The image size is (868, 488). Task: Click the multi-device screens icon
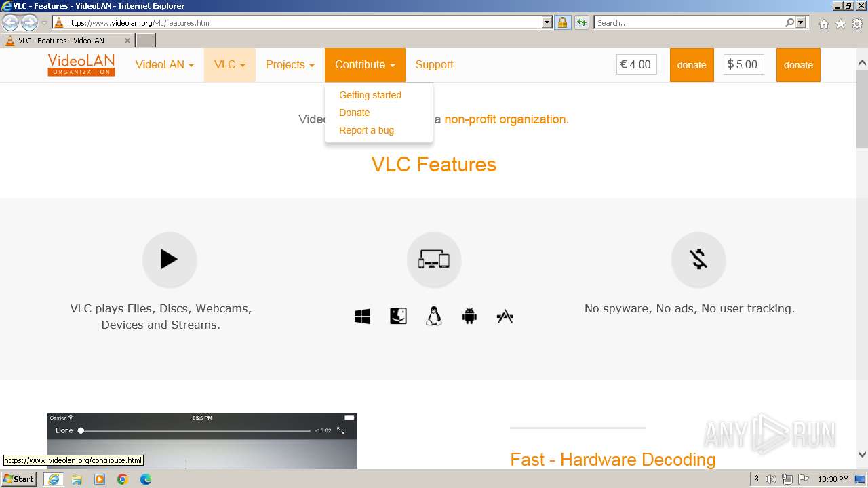pyautogui.click(x=434, y=260)
